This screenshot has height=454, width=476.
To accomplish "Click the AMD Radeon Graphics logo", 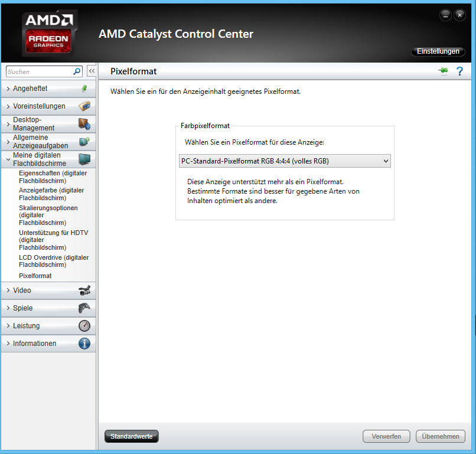I will 49,33.
